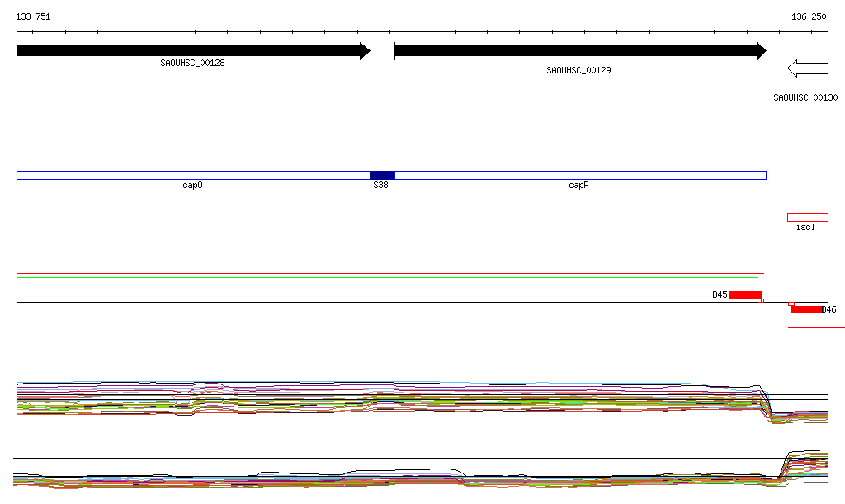Select the capO blue-outlined region bar
Viewport: 845px width, 504px height.
(x=192, y=175)
